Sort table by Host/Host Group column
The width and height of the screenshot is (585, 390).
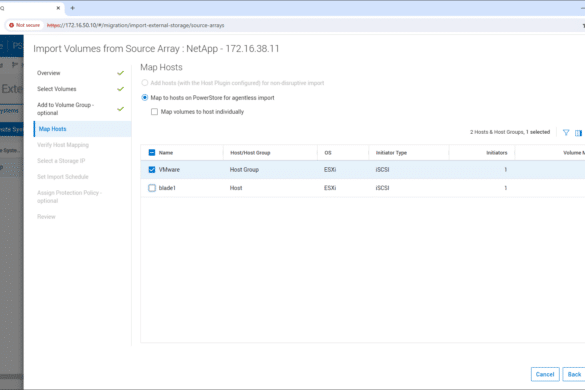(x=250, y=153)
